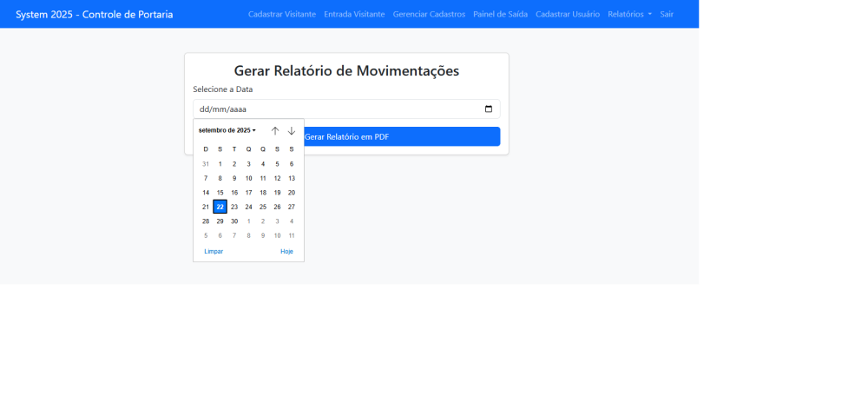Select day 6 of September

pyautogui.click(x=292, y=164)
